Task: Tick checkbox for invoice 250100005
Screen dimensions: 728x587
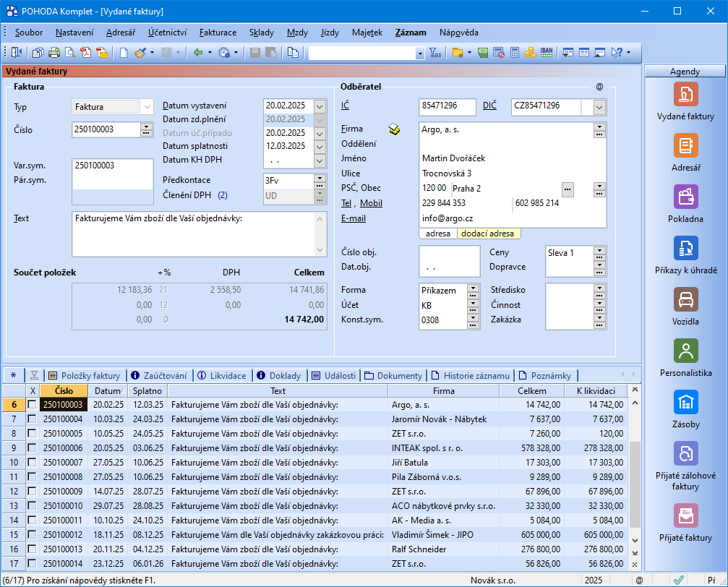Action: point(32,433)
